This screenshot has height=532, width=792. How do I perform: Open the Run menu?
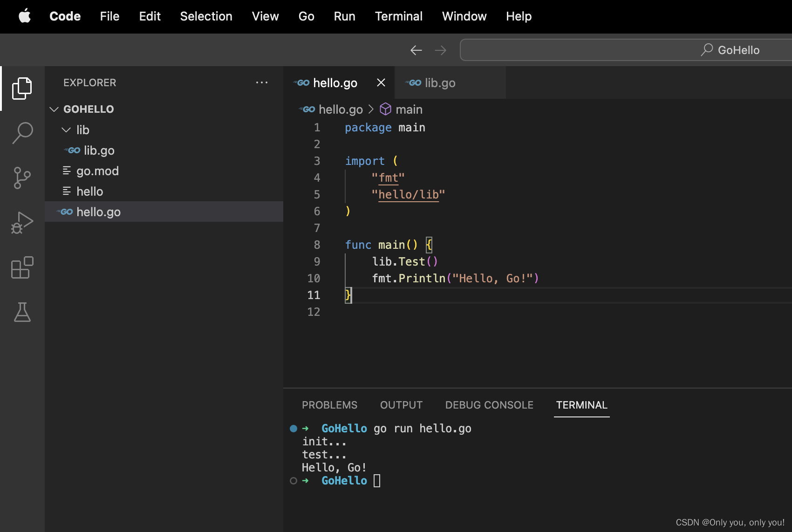click(x=344, y=16)
